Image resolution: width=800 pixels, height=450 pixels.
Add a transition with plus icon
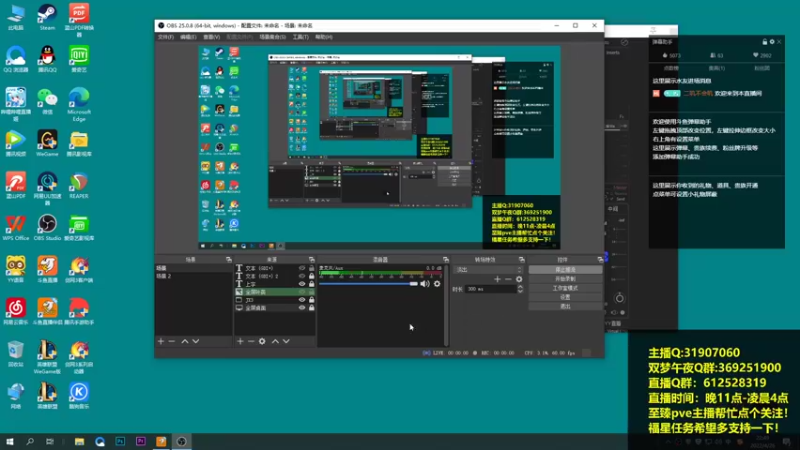497,279
